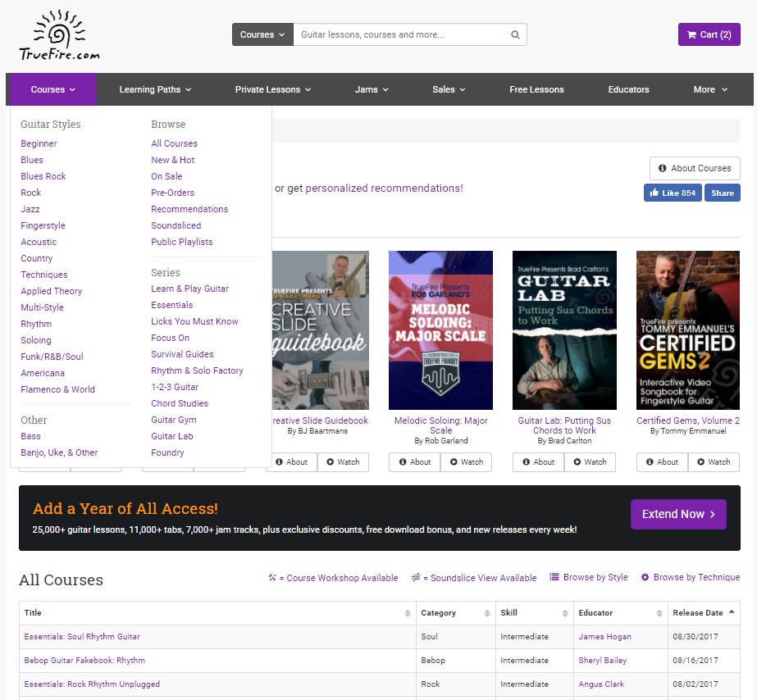Screen dimensions: 757x700
Task: Click Watch under Creative Slide Guidebook
Action: (x=344, y=462)
